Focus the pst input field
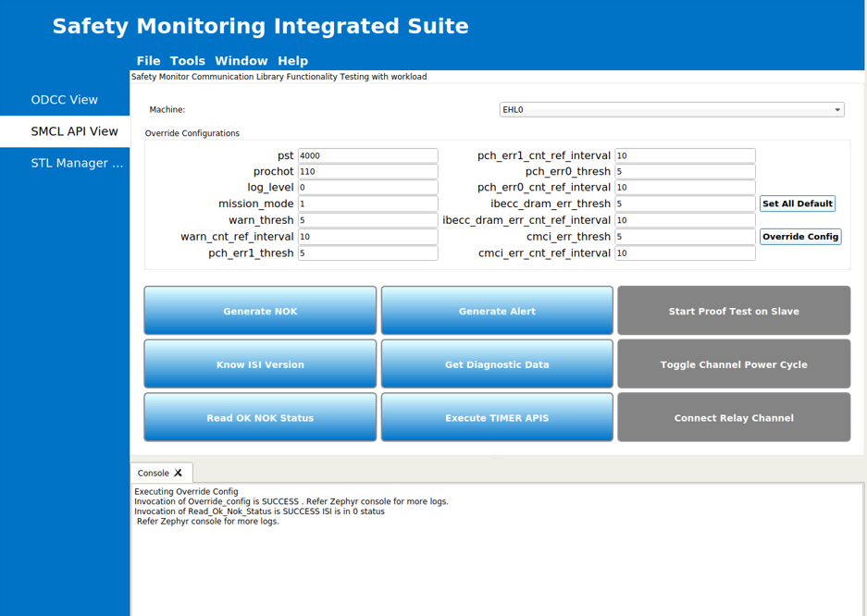This screenshot has width=867, height=616. (367, 155)
